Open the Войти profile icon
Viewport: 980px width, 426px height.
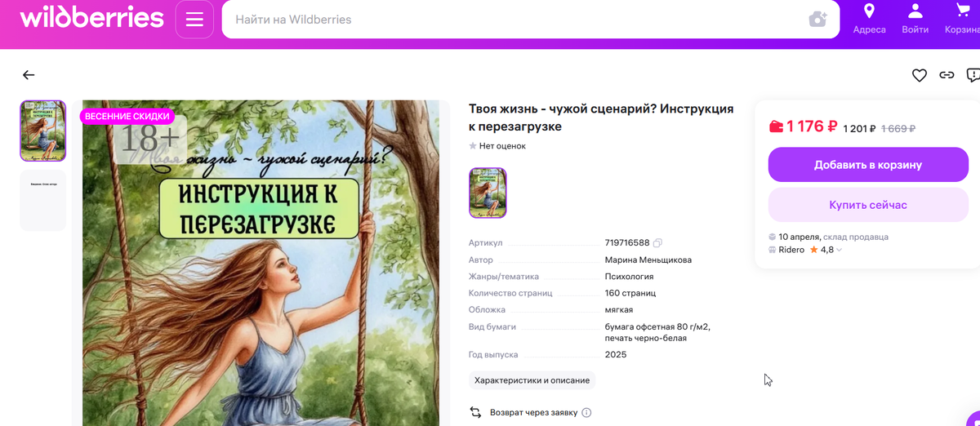pyautogui.click(x=915, y=11)
